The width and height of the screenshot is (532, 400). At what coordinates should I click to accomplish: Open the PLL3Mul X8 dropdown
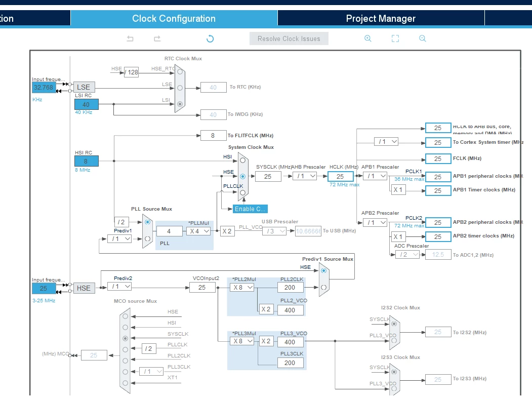tap(242, 341)
